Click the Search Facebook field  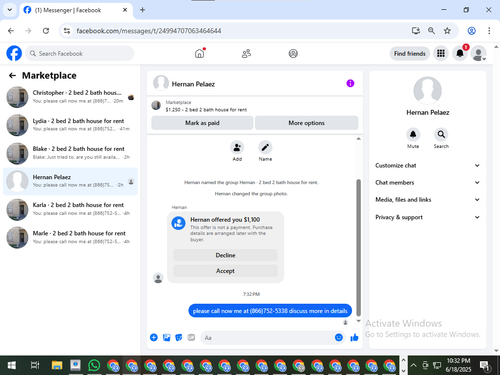[79, 53]
